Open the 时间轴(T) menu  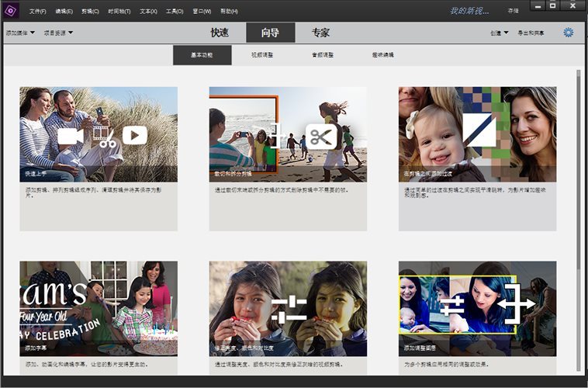point(119,12)
